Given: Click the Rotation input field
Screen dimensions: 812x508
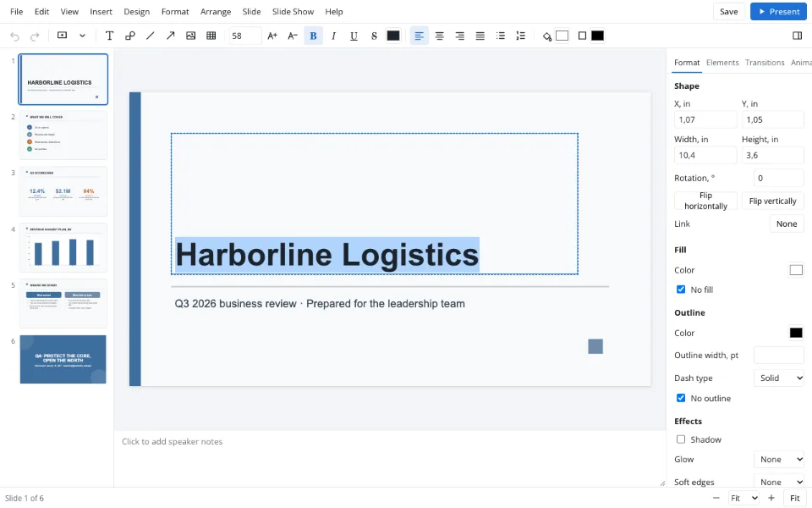Looking at the screenshot, I should pyautogui.click(x=779, y=179).
